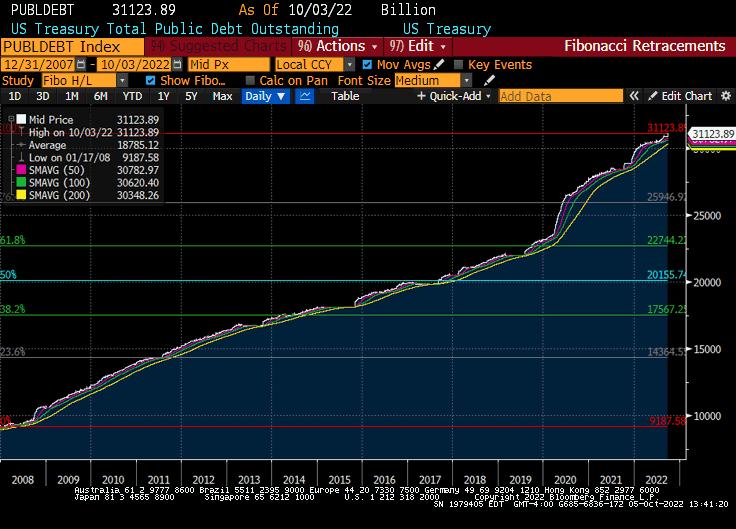
Task: Expand the Study Fibo H/L dropdown
Action: [x=122, y=80]
